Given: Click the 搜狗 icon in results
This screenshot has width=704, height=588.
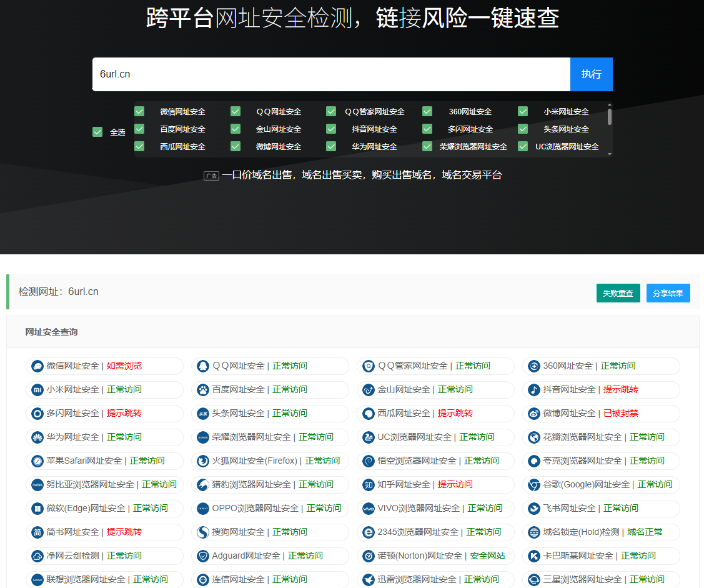Looking at the screenshot, I should [x=203, y=533].
